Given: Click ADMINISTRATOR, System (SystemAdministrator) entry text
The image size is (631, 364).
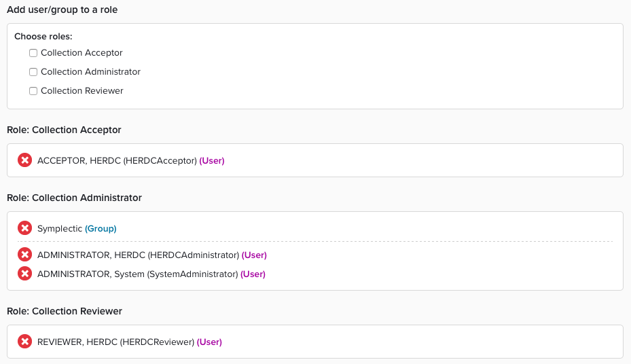Looking at the screenshot, I should click(137, 274).
